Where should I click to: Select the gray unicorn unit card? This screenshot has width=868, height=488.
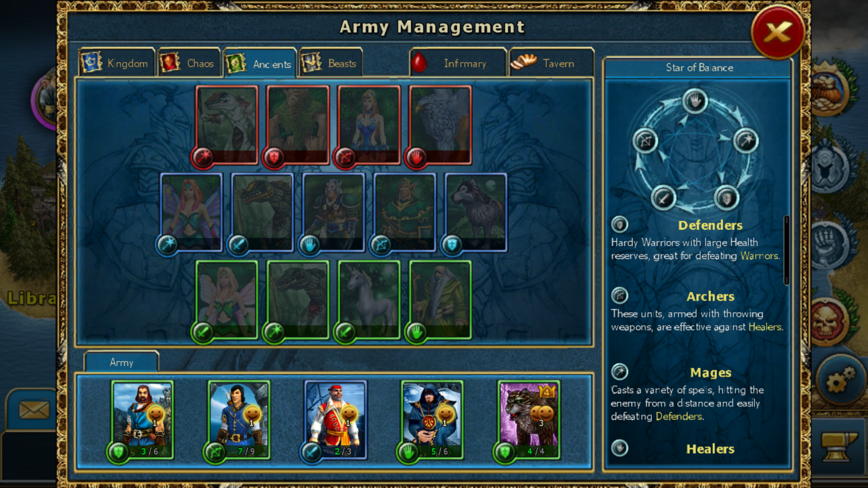(369, 300)
